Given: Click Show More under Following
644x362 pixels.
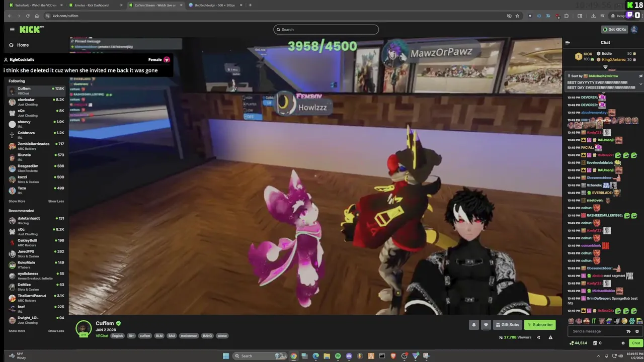Looking at the screenshot, I should [17, 201].
